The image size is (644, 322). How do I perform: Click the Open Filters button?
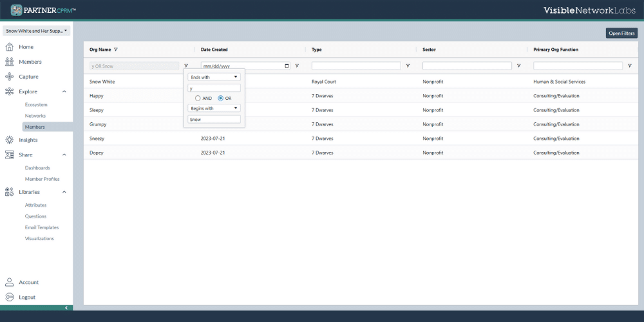(621, 33)
